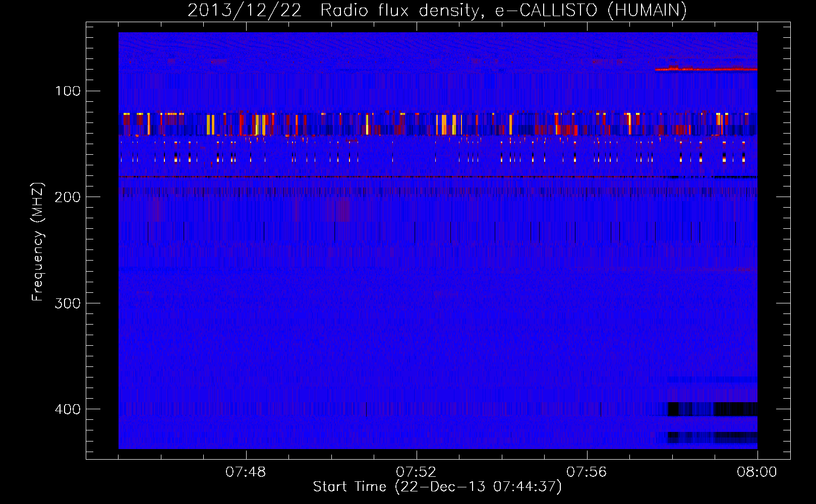This screenshot has height=504, width=816.
Task: Click the '300' frequency axis label
Action: pyautogui.click(x=68, y=303)
